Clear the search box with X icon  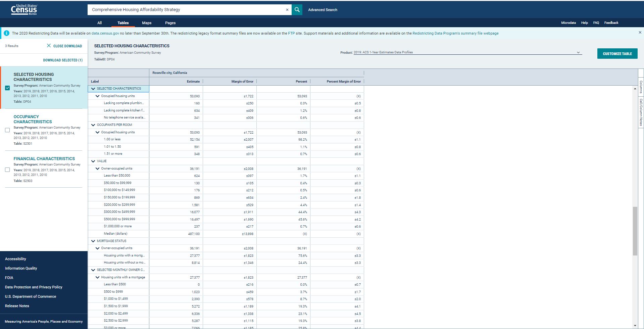[x=287, y=10]
